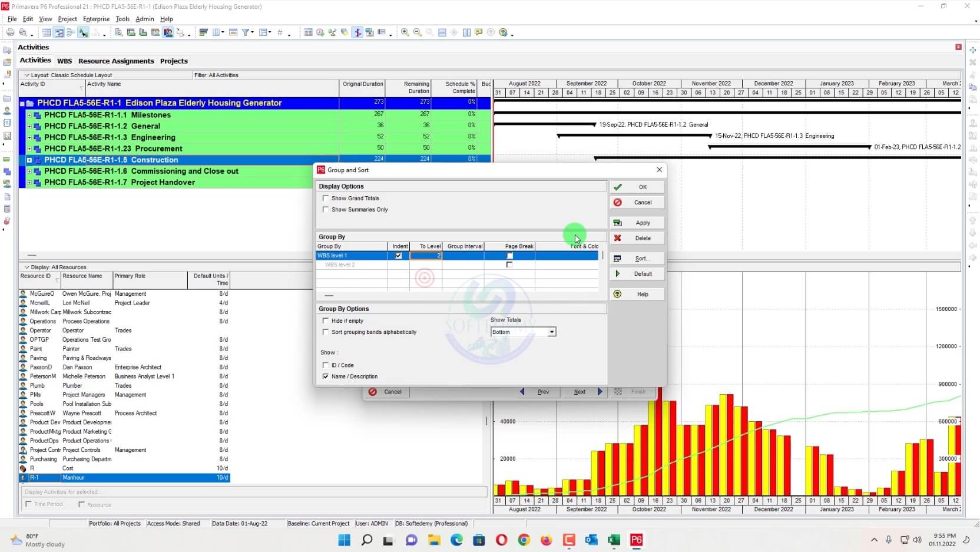
Task: Select the Manhour R-1 resource row
Action: click(124, 478)
